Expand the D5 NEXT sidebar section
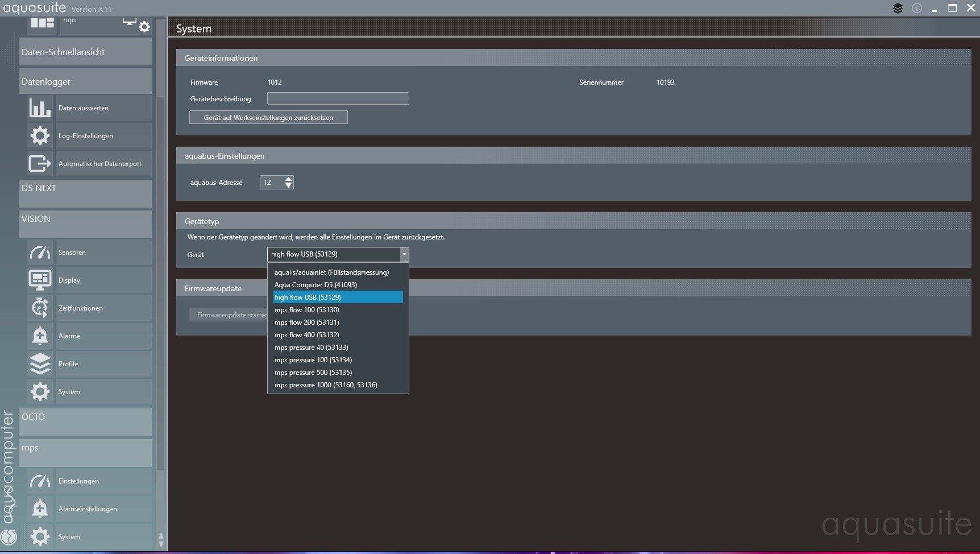The width and height of the screenshot is (980, 554). coord(85,193)
